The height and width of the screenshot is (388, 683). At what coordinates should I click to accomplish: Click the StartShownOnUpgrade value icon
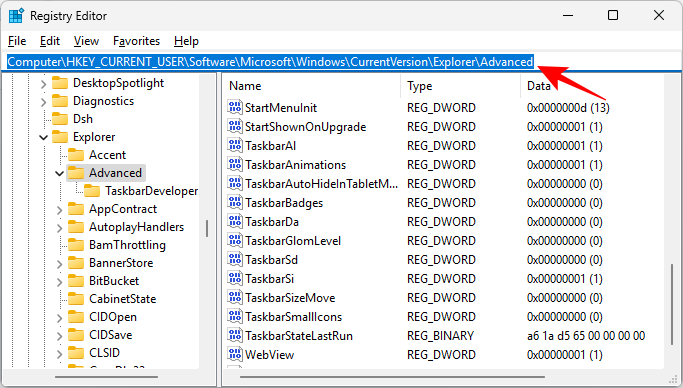point(235,126)
